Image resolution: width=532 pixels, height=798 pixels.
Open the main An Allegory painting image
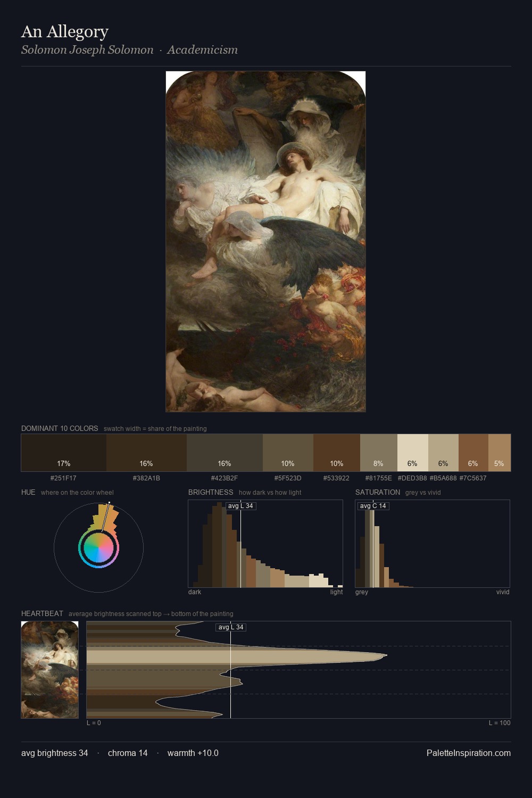click(265, 242)
